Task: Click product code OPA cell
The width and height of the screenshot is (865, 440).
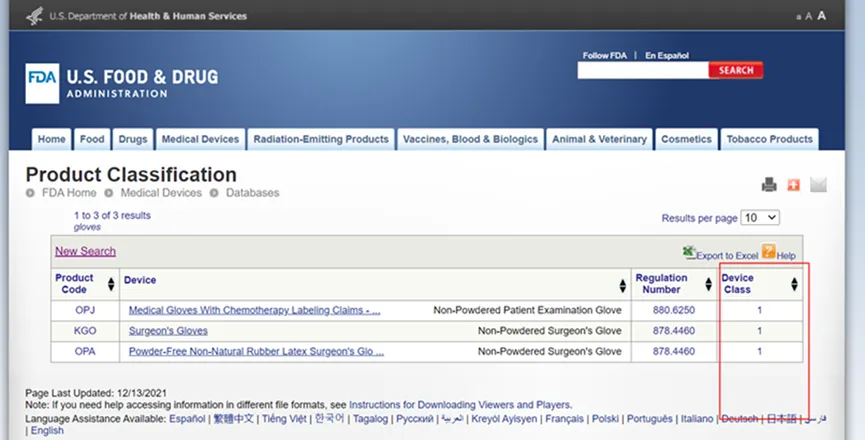Action: click(85, 351)
